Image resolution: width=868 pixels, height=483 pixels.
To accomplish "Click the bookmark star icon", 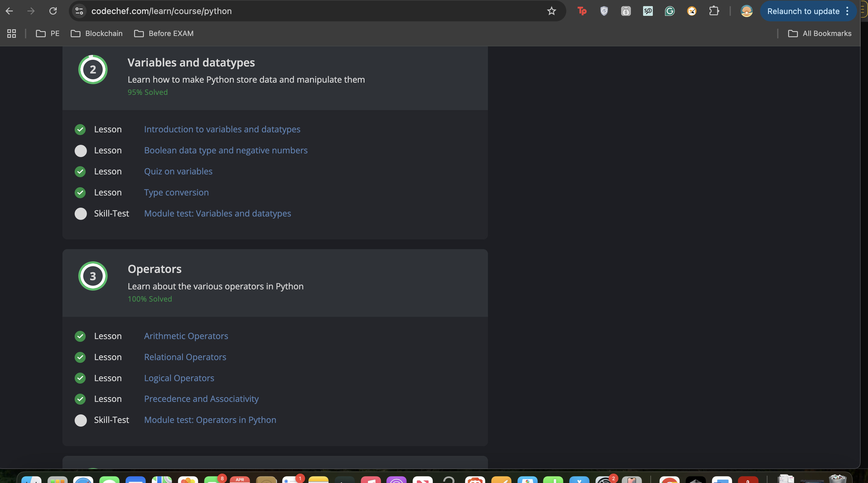I will (551, 11).
